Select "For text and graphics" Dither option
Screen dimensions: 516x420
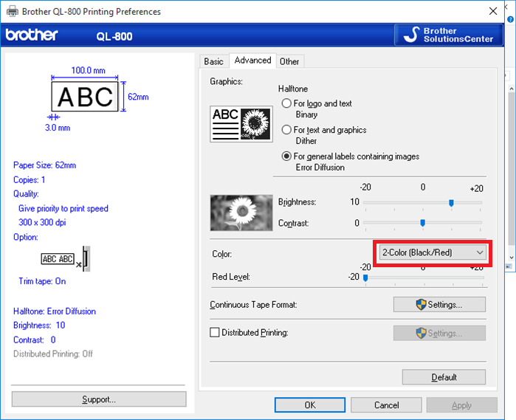[286, 130]
